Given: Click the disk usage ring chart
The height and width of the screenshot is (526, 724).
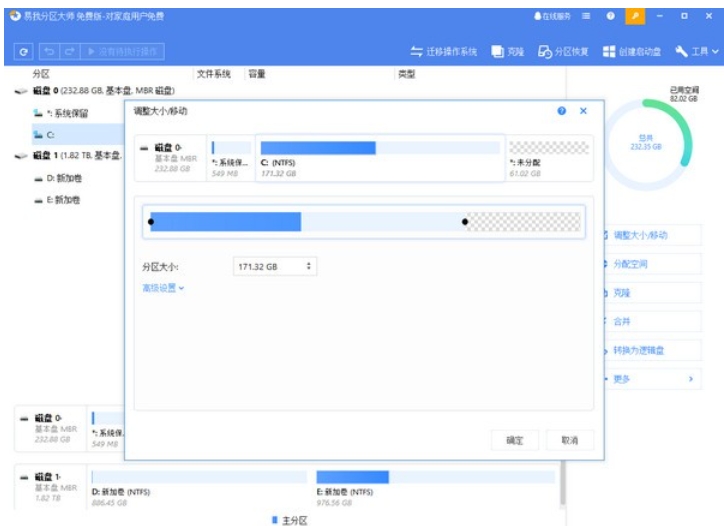Looking at the screenshot, I should [646, 144].
